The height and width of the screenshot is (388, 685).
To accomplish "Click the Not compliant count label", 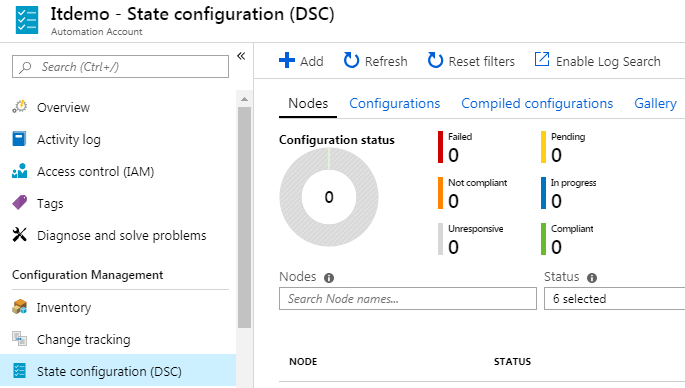I will pos(477,183).
